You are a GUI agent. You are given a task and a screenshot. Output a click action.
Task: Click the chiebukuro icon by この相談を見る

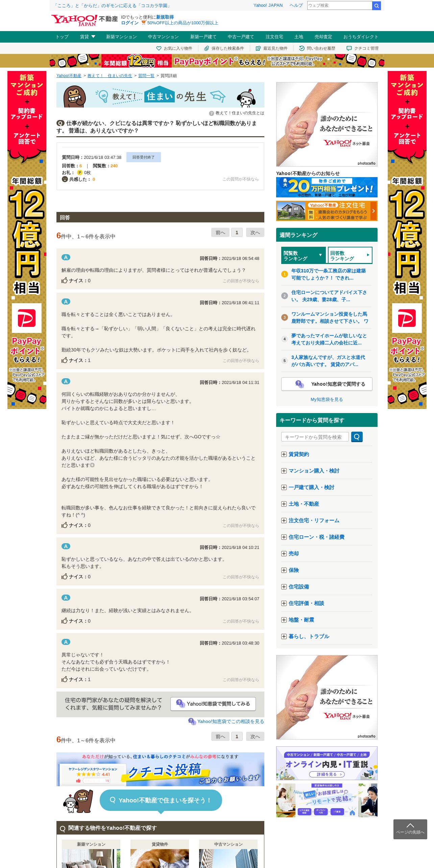click(x=192, y=721)
